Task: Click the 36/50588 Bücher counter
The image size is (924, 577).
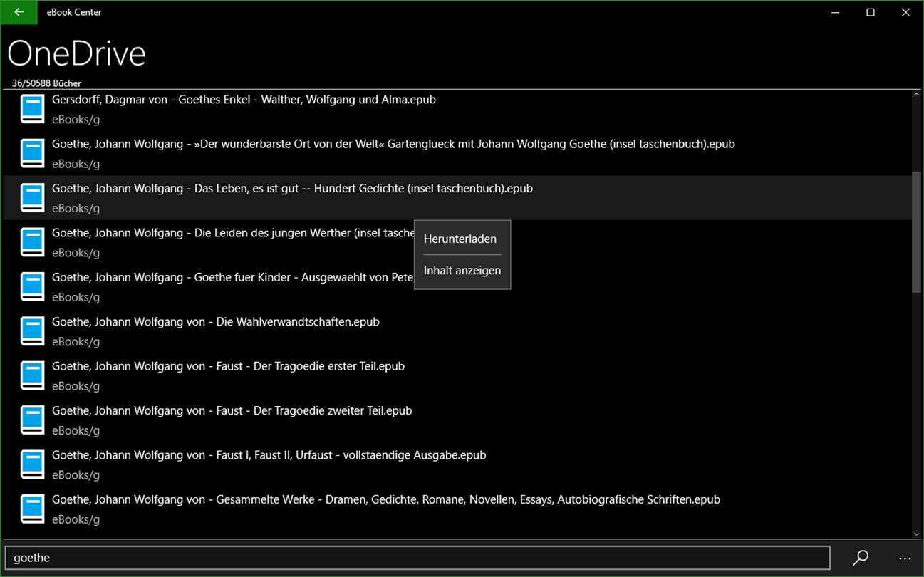Action: point(46,83)
